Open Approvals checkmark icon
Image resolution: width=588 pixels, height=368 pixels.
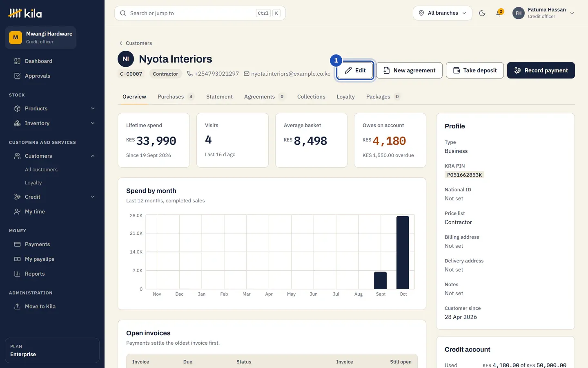[17, 76]
